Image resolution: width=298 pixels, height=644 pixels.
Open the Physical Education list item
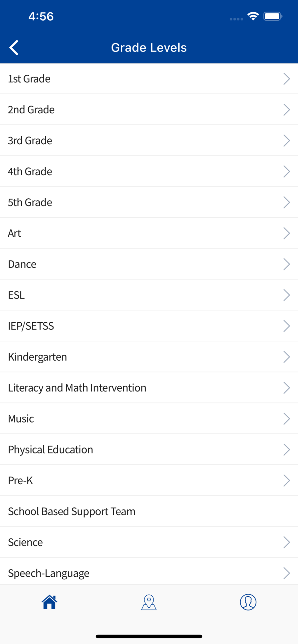(x=149, y=450)
